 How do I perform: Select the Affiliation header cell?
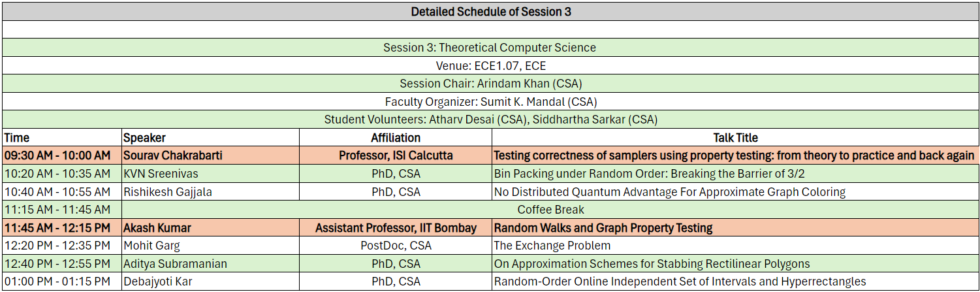click(396, 138)
